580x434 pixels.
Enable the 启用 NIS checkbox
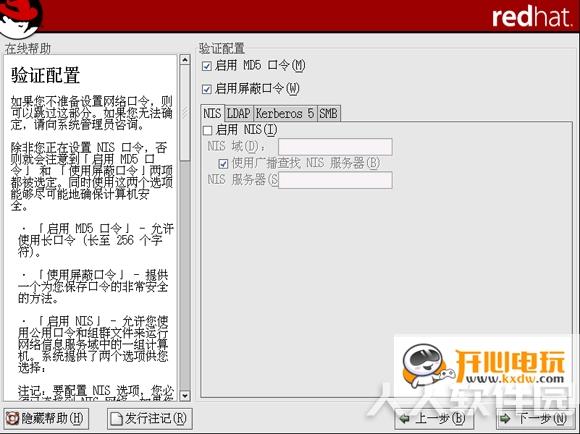coord(208,130)
